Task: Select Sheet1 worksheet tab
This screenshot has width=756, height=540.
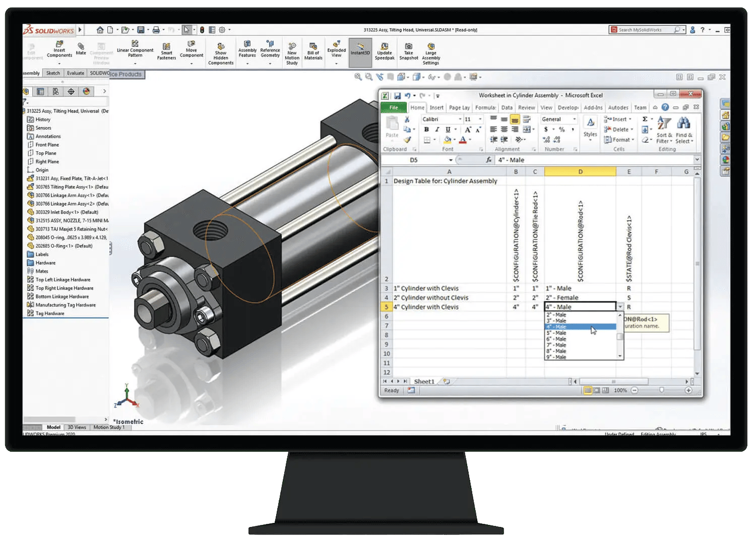Action: pos(424,382)
